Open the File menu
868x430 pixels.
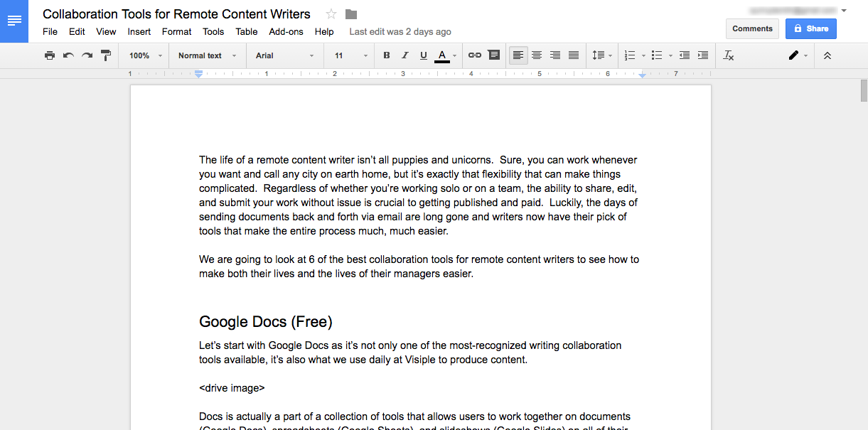[x=50, y=31]
